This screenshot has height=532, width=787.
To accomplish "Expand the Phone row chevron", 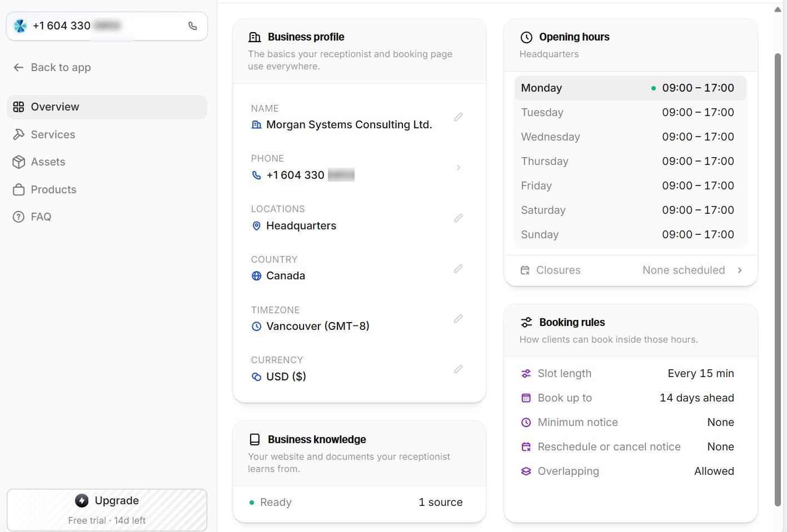I will pyautogui.click(x=458, y=167).
